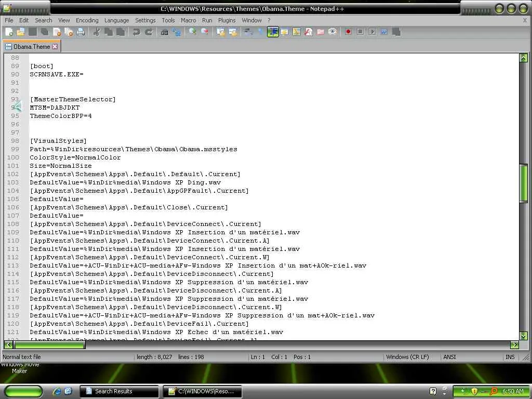Click the Stop Recording macro icon
Viewport: 532px width, 399px height.
tap(361, 32)
